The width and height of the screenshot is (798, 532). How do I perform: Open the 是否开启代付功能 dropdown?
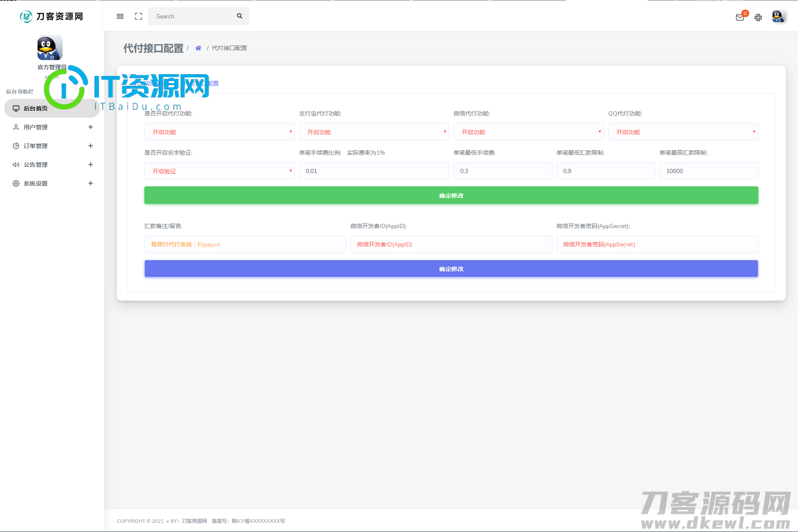point(219,132)
